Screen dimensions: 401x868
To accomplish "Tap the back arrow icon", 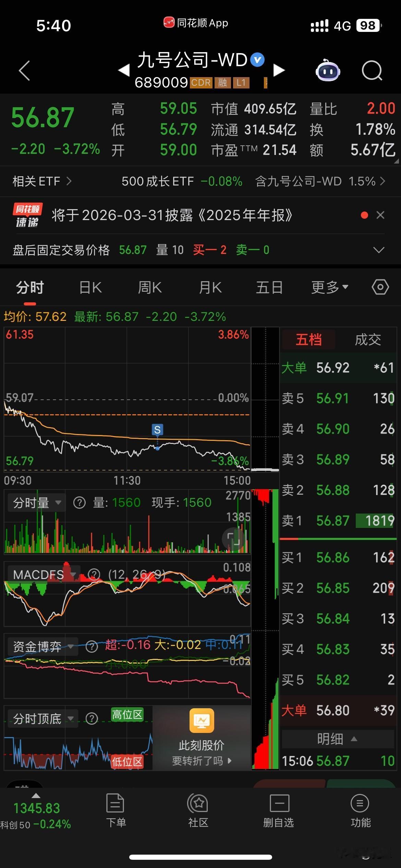I will point(24,71).
